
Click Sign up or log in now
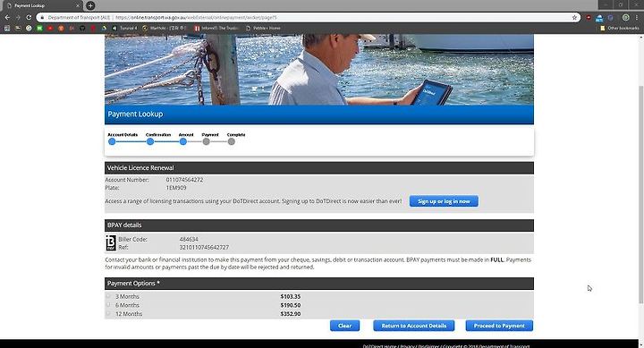(x=444, y=201)
